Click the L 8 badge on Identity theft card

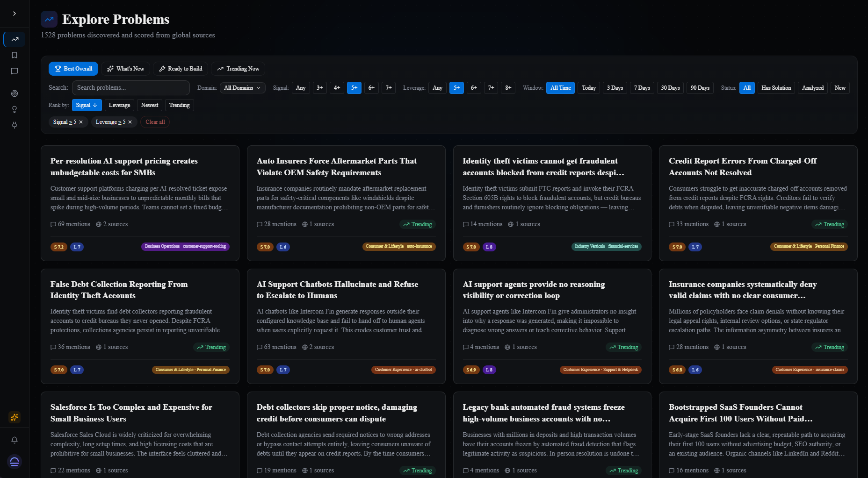pyautogui.click(x=489, y=247)
